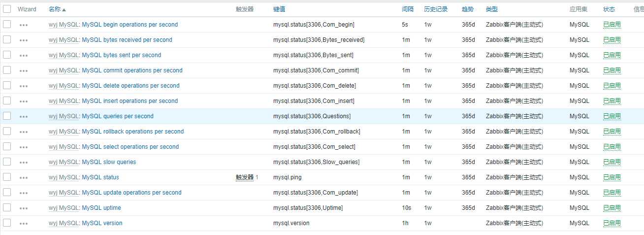Open wizard menu for MySQL queries per second row
This screenshot has width=644, height=235.
point(24,116)
